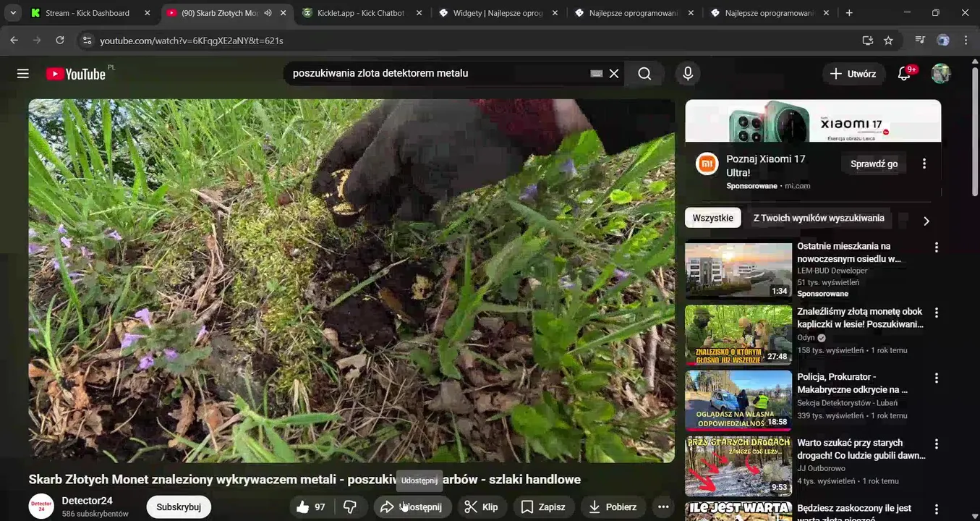Viewport: 980px width, 521px height.
Task: Select the Wszystkie filter chip
Action: pyautogui.click(x=713, y=218)
